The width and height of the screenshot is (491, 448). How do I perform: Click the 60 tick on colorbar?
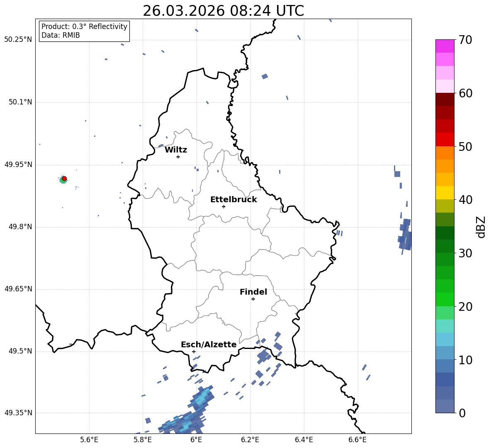(x=465, y=93)
